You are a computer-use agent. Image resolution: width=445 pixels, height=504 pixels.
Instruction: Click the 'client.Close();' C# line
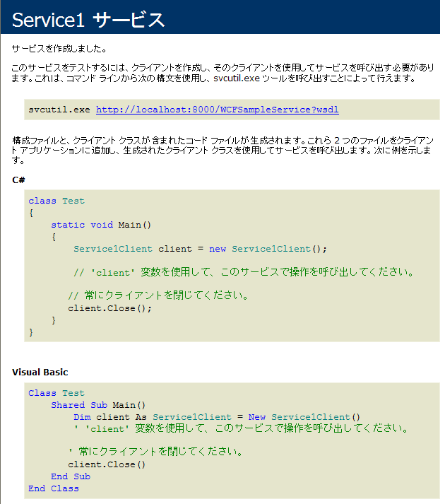109,308
